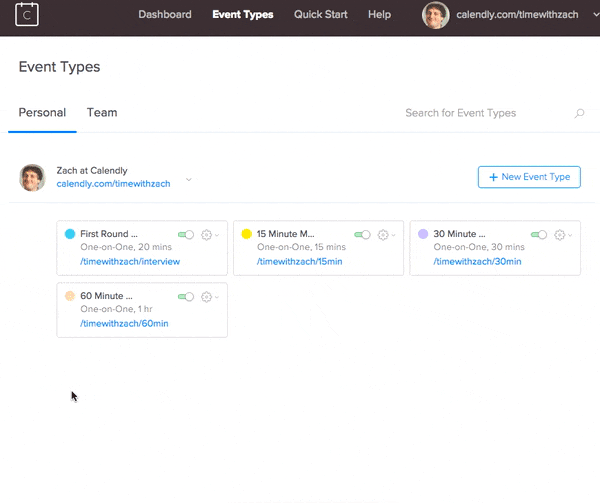600x503 pixels.
Task: Expand chevron next to 15 Minute gear
Action: pos(393,235)
